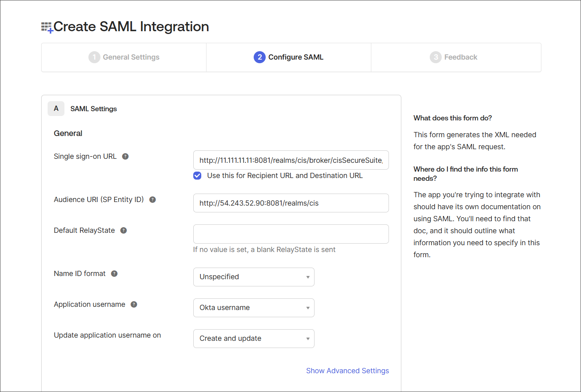Go to the General Settings step
The width and height of the screenshot is (581, 392).
pyautogui.click(x=124, y=57)
